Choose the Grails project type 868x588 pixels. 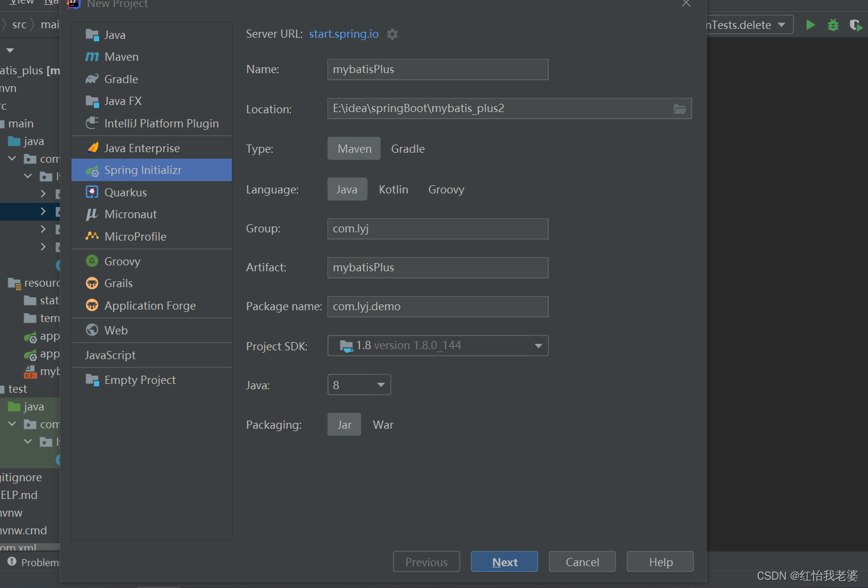click(x=152, y=283)
